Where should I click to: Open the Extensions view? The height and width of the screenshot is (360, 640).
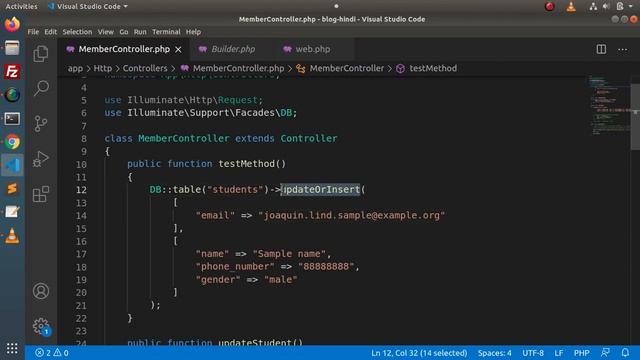coord(41,194)
